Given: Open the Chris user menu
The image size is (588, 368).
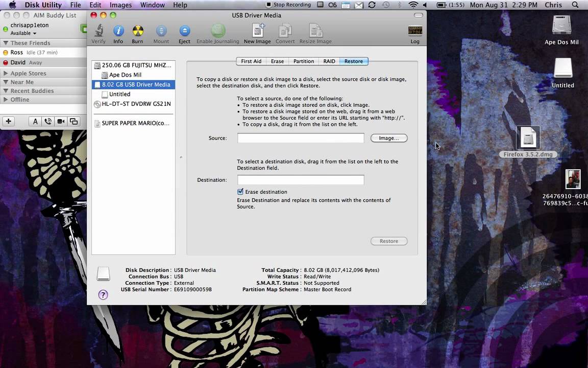Looking at the screenshot, I should [x=553, y=5].
